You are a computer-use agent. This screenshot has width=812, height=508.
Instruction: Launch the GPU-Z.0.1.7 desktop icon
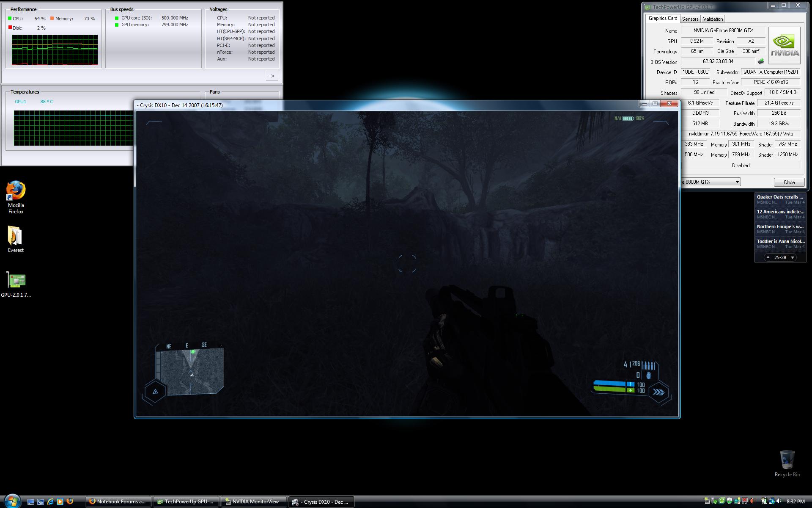pyautogui.click(x=16, y=284)
